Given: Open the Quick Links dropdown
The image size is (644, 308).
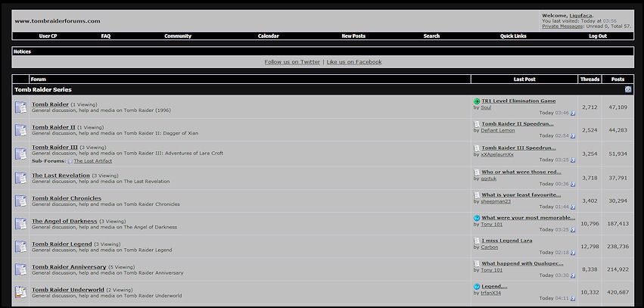Looking at the screenshot, I should 513,36.
